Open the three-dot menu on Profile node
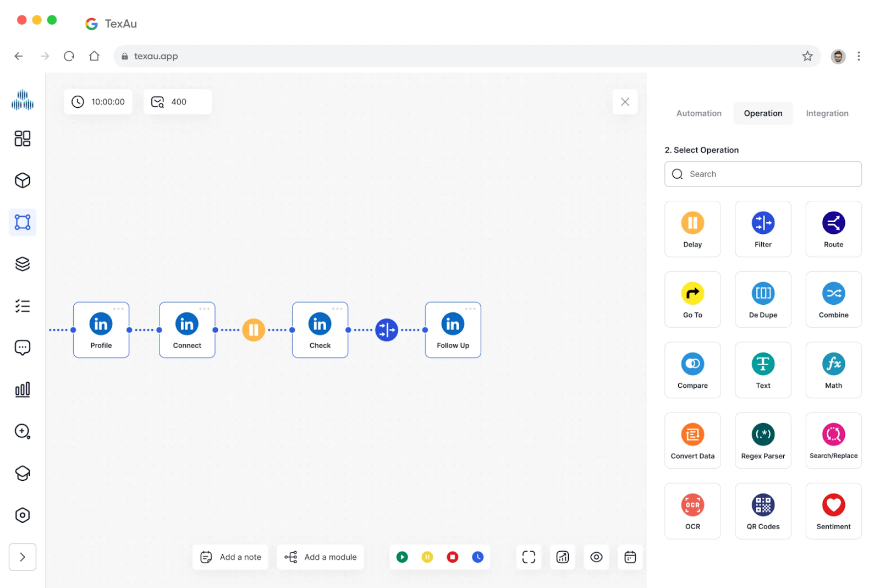Screen dimensions: 880x588 pos(118,309)
